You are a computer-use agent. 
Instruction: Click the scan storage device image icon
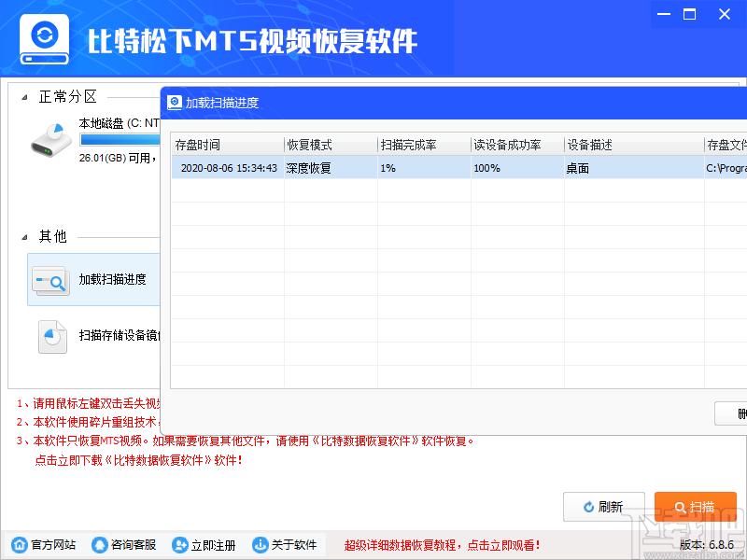[x=52, y=337]
